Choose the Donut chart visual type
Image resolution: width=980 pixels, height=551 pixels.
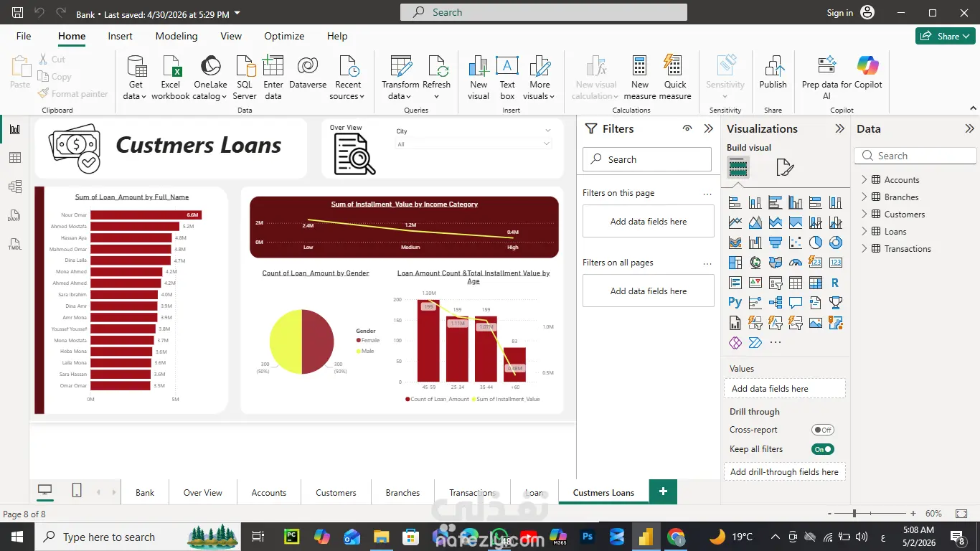coord(835,242)
